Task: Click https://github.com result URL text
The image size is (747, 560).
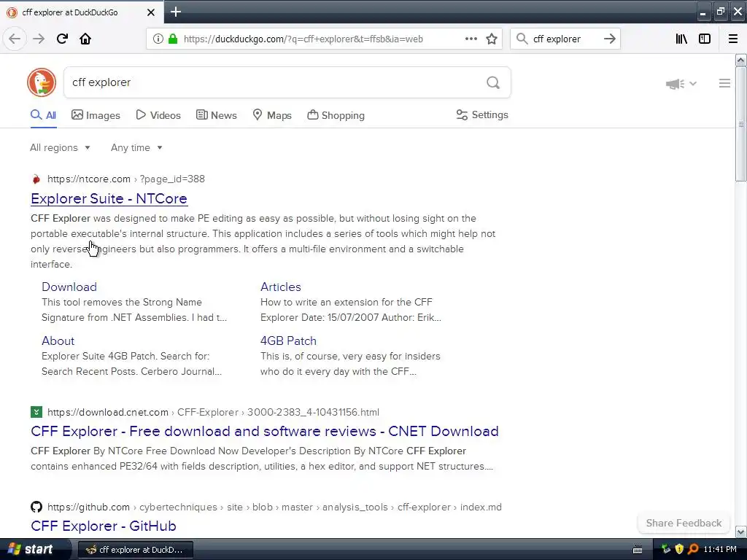Action: 88,507
